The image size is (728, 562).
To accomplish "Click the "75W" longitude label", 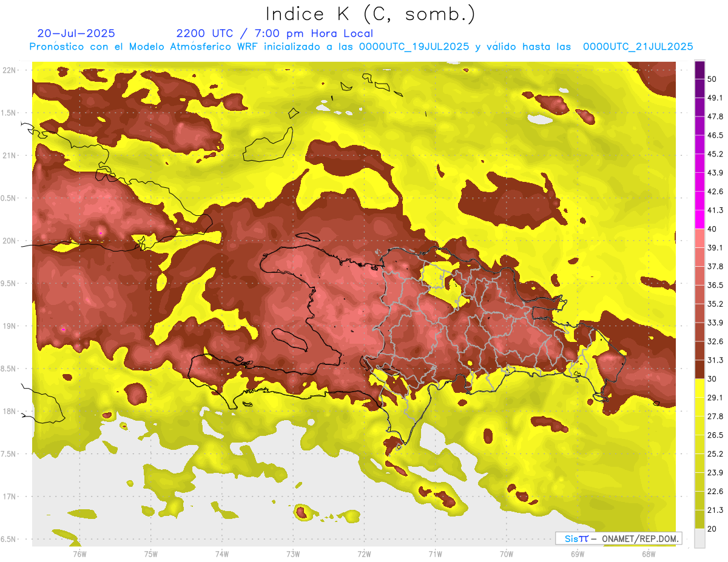I will coord(151,554).
